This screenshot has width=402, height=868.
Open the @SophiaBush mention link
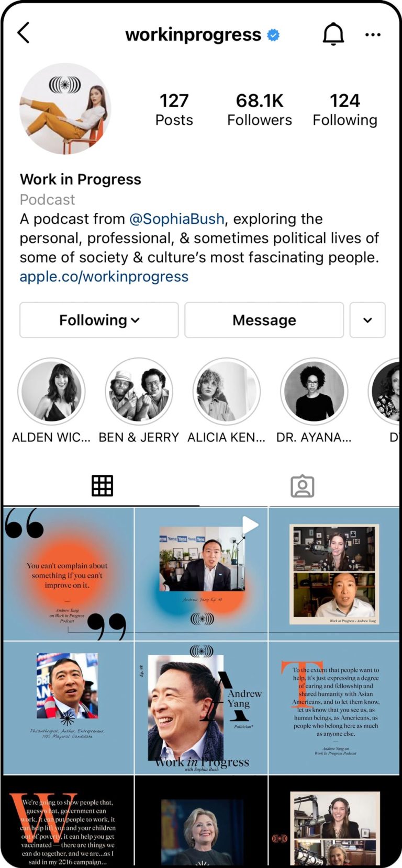177,219
